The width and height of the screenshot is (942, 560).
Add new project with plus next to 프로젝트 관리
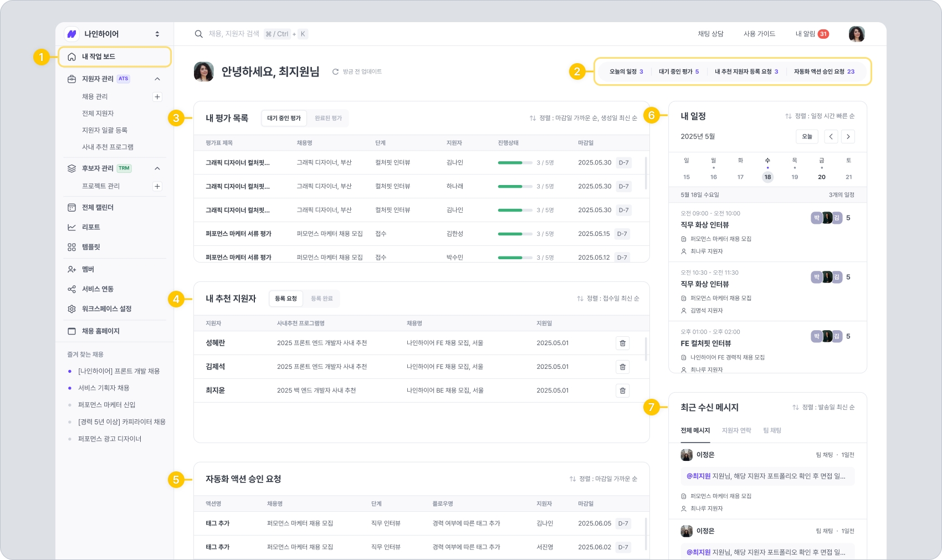coord(157,186)
